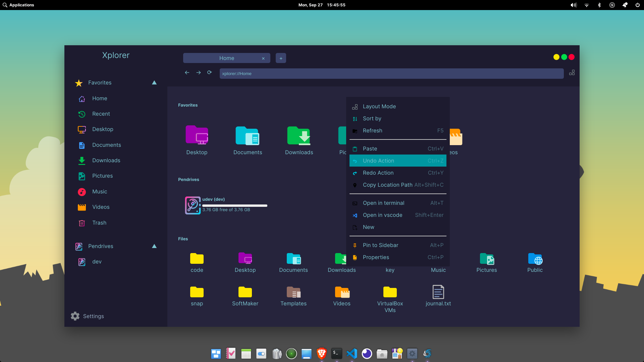This screenshot has width=644, height=362.
Task: Click the Refresh icon in toolbar
Action: (x=209, y=72)
